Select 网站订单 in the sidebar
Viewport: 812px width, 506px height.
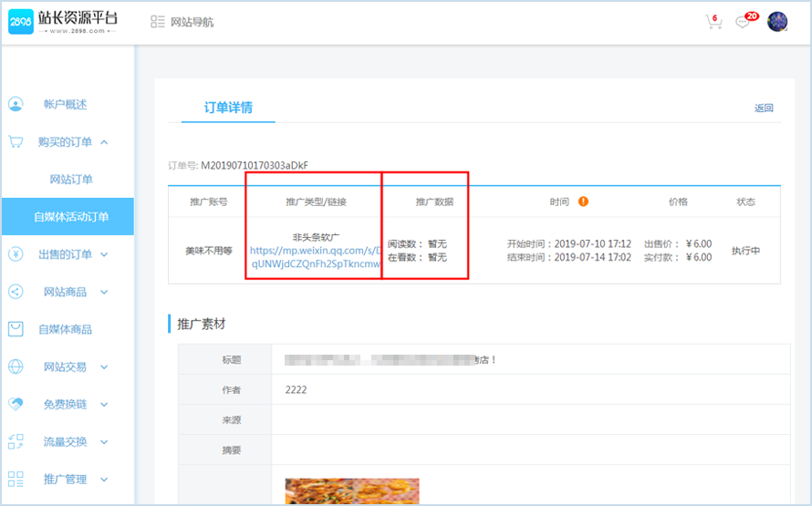(71, 180)
